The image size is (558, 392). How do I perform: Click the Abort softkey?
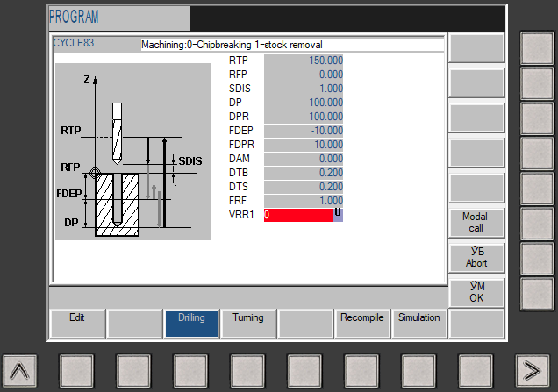point(476,258)
